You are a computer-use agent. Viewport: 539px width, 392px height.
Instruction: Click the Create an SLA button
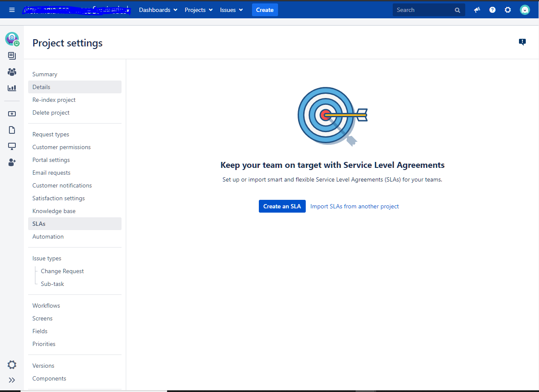(x=282, y=206)
